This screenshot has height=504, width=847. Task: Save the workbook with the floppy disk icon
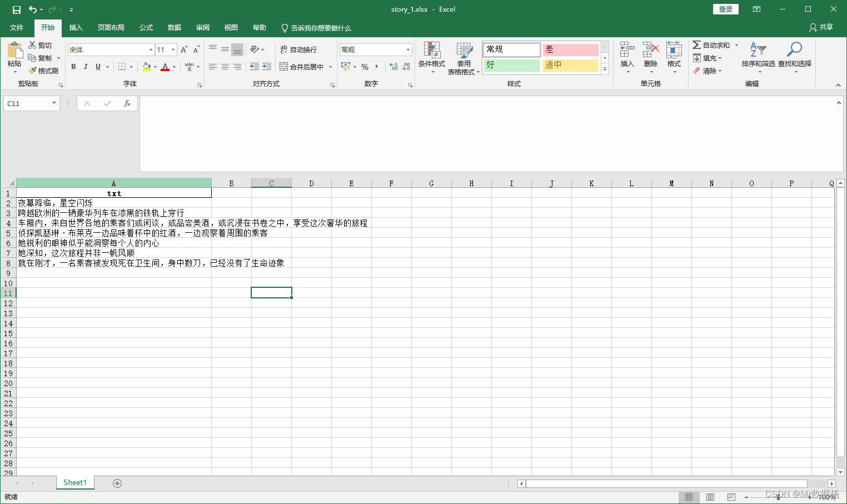(x=17, y=9)
